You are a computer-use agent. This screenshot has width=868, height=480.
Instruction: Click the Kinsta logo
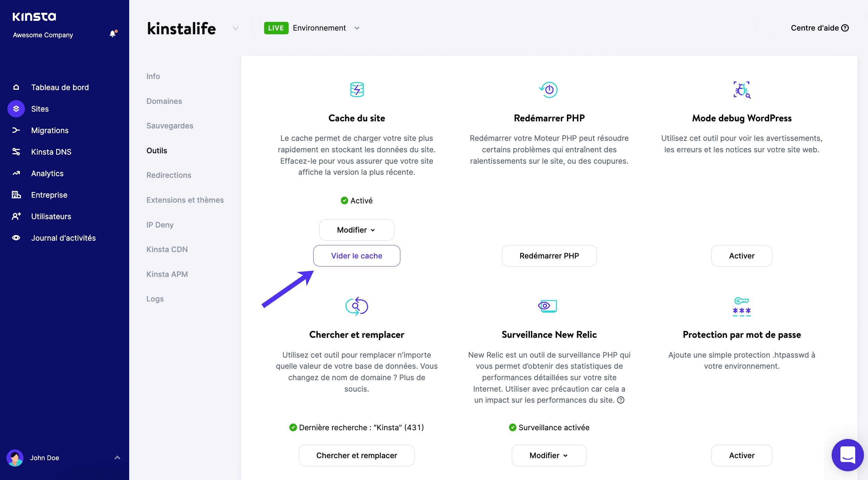(x=34, y=16)
